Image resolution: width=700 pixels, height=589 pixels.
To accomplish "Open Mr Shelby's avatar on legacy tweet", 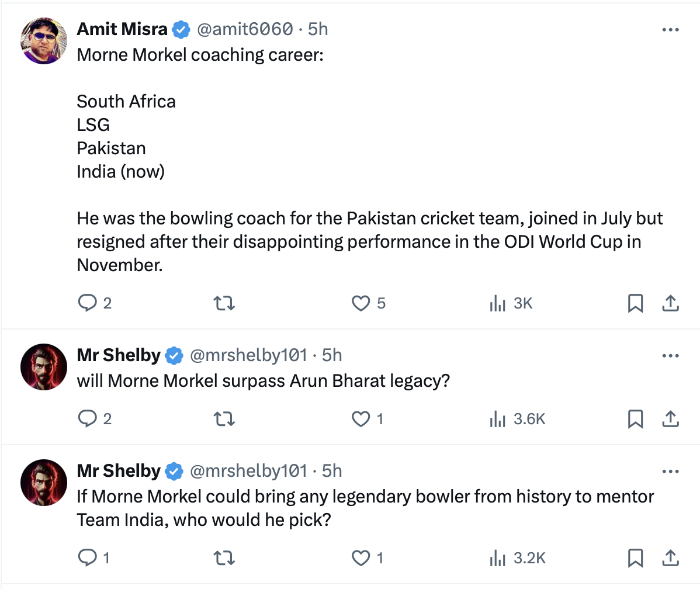I will click(x=44, y=367).
